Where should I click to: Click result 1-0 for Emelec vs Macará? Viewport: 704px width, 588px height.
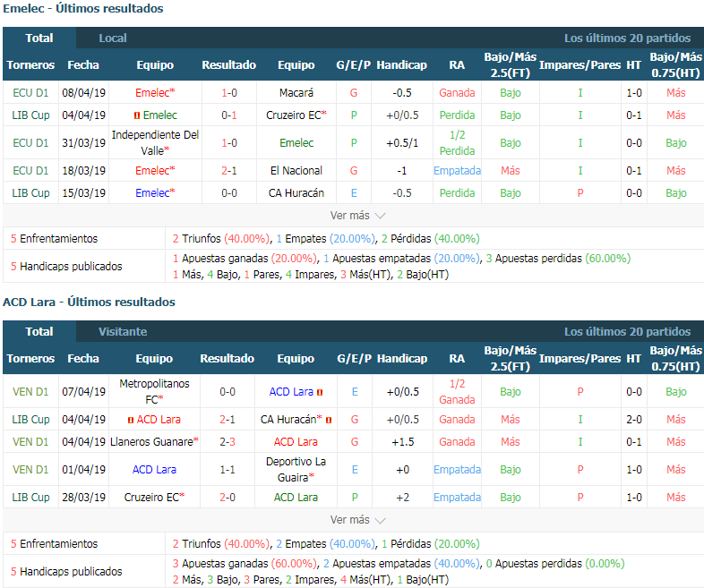tap(229, 93)
